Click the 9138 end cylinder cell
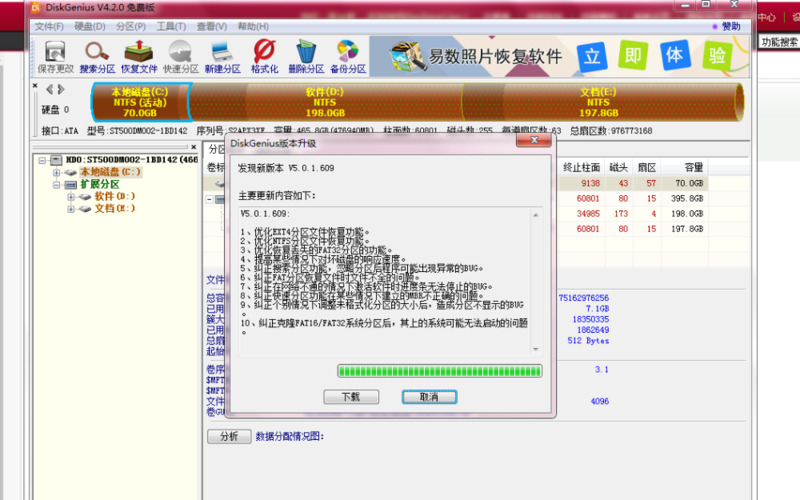Viewport: 800px width, 500px height. (590, 183)
